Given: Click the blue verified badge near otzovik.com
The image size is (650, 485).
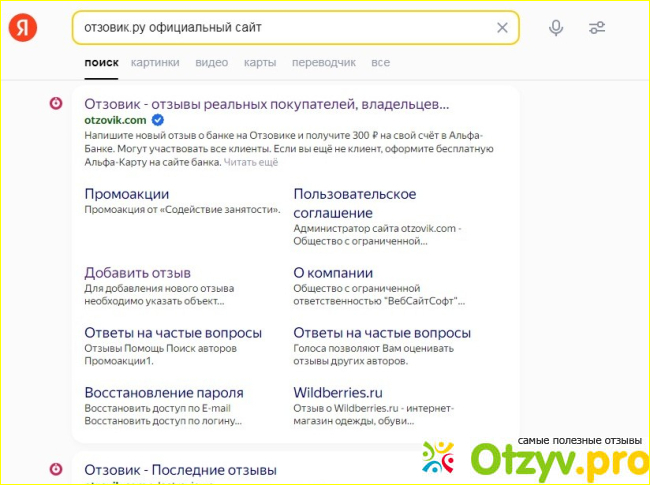Looking at the screenshot, I should (x=157, y=120).
